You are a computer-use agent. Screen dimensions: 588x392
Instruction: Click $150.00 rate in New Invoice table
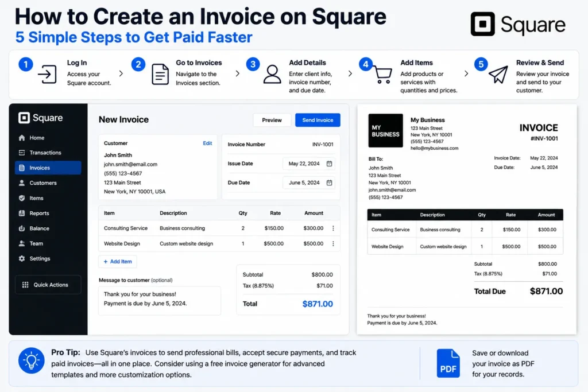(x=274, y=228)
